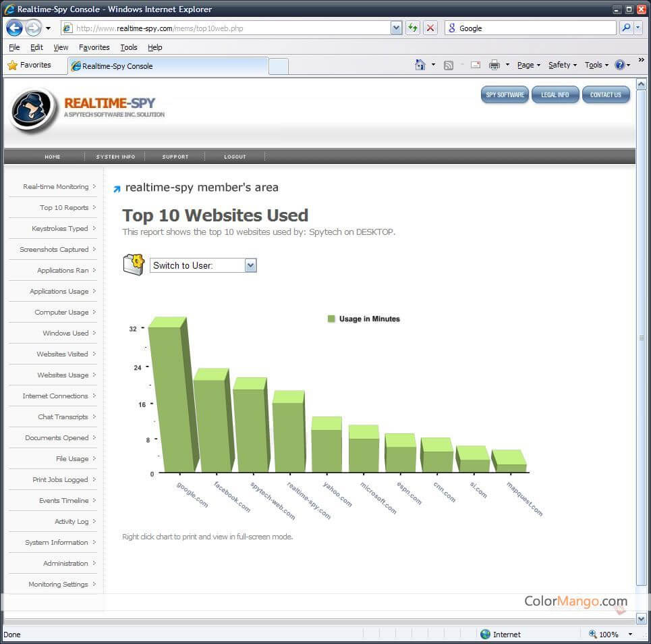Open the zoom level dropdown arrow at 100%
This screenshot has width=651, height=644.
click(x=630, y=634)
